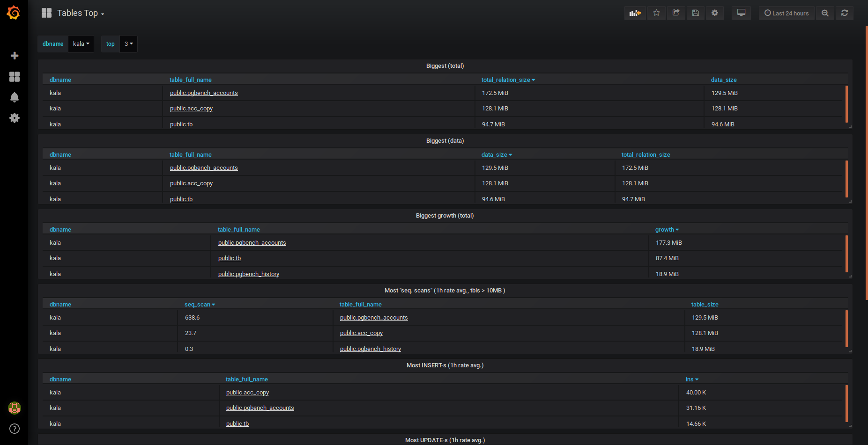
Task: Star this dashboard as favorite
Action: pos(656,13)
